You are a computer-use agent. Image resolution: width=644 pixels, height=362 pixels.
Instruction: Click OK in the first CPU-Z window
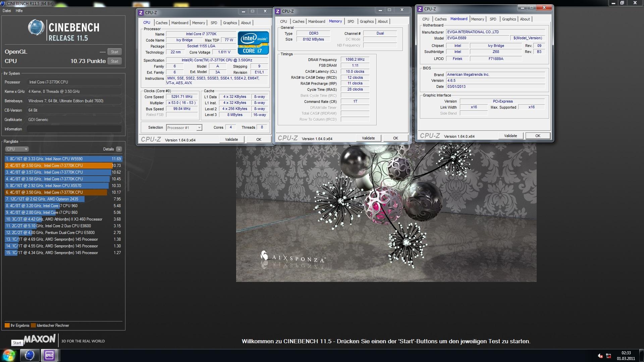[259, 139]
